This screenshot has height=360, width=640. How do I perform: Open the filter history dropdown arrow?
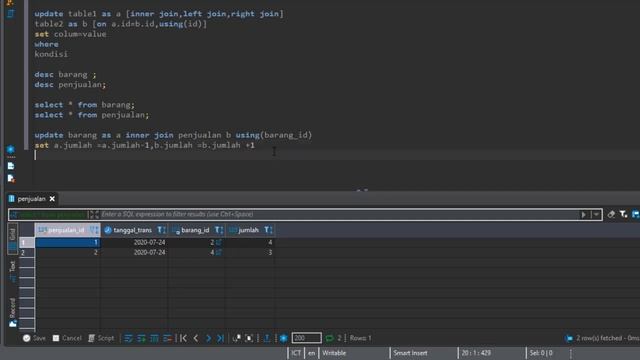596,214
